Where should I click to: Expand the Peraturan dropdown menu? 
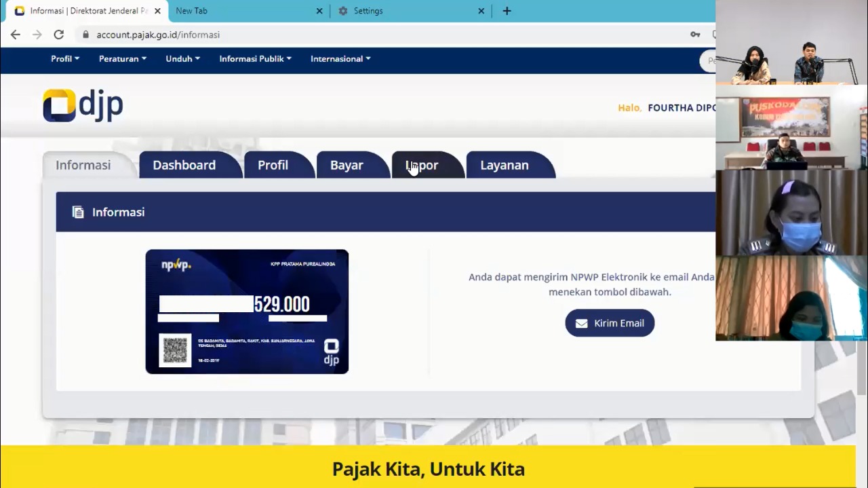pyautogui.click(x=123, y=59)
